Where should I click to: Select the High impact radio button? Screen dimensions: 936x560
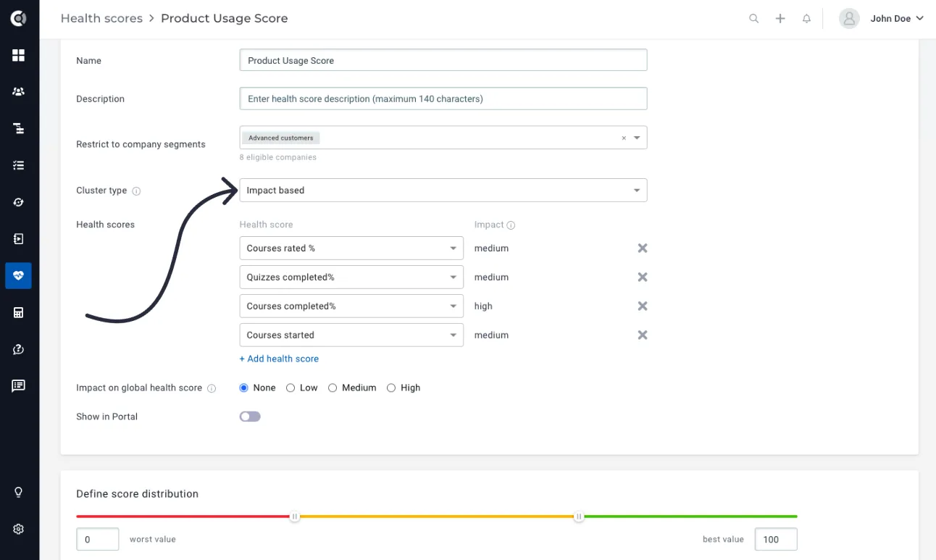pyautogui.click(x=391, y=388)
